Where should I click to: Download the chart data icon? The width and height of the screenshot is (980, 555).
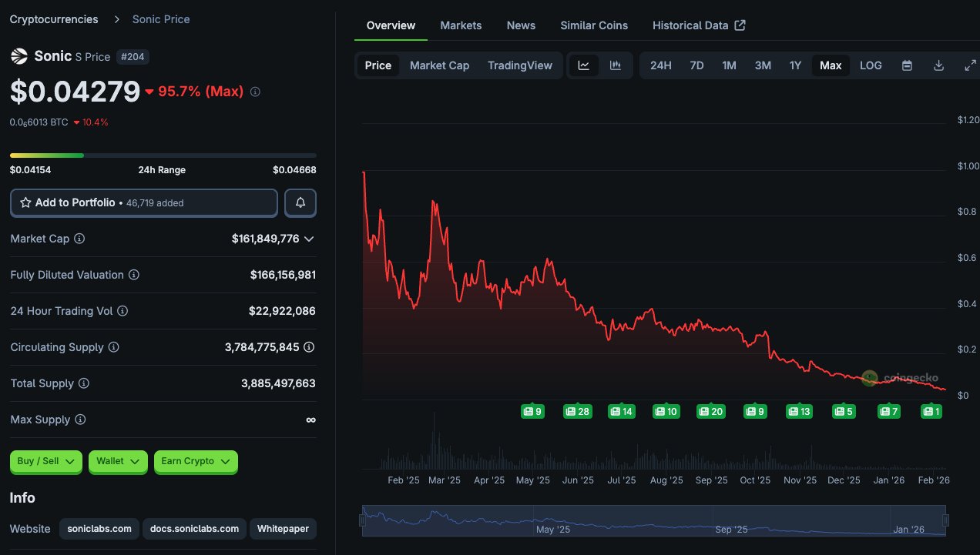pos(938,65)
